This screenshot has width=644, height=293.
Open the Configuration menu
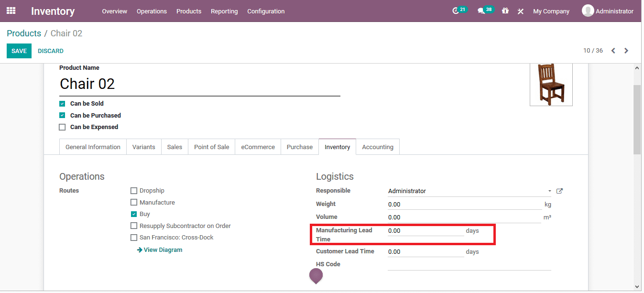pos(266,11)
